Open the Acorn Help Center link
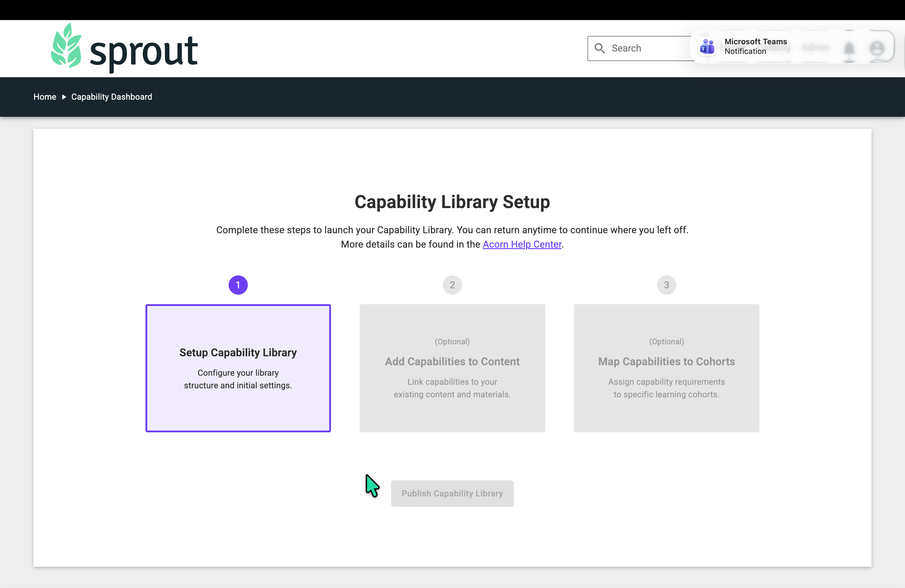The width and height of the screenshot is (905, 588). pyautogui.click(x=522, y=244)
